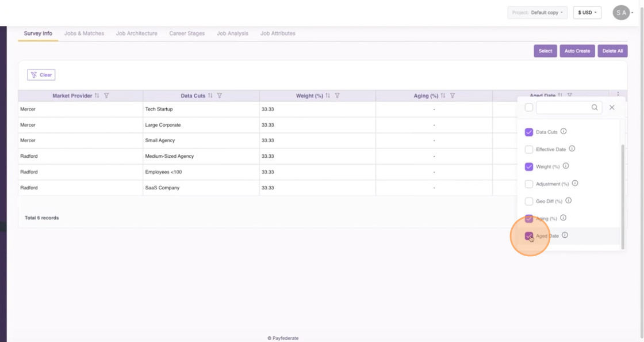Switch to the Survey Info tab

pos(38,33)
